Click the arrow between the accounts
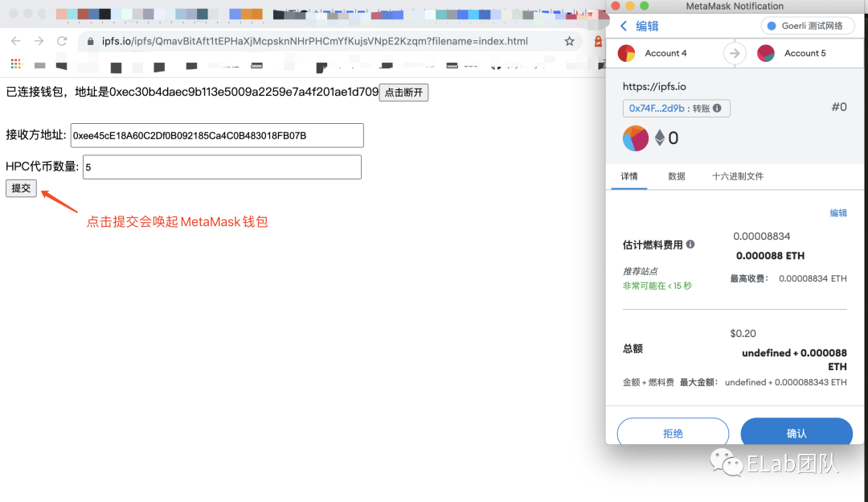The height and width of the screenshot is (502, 868). 735,53
